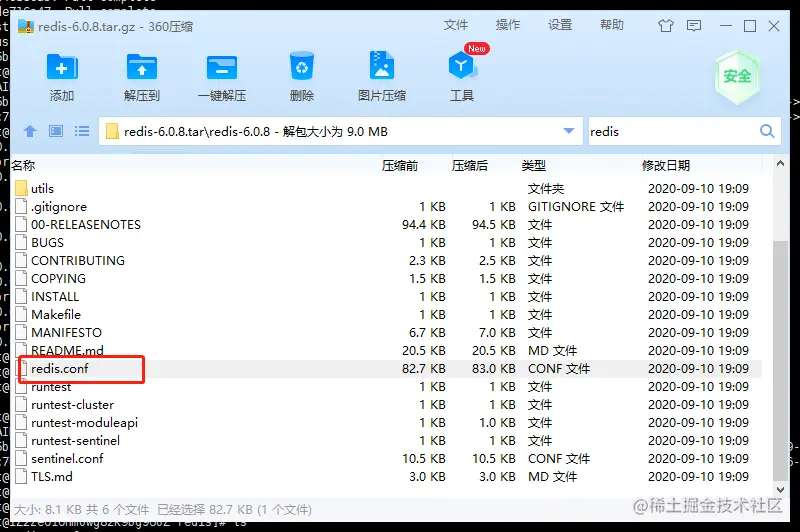This screenshot has width=800, height=532.
Task: Click the utils folder icon
Action: point(21,188)
